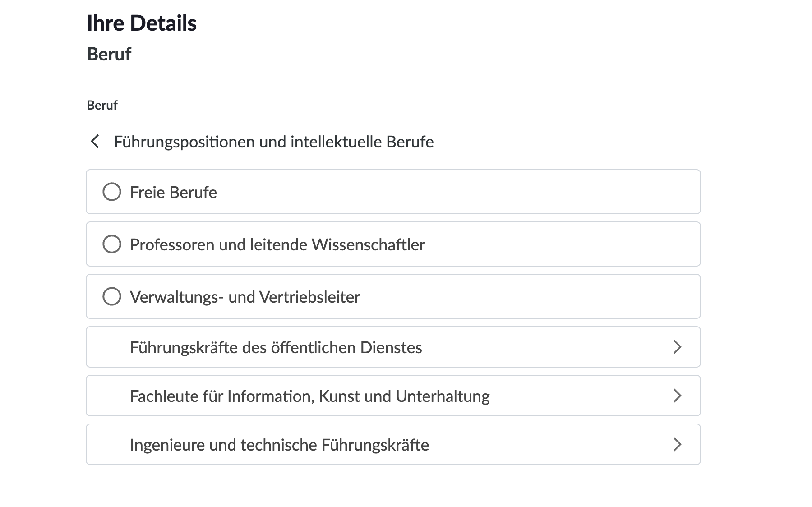Click the chevron icon on the Ingenieure row

(677, 444)
